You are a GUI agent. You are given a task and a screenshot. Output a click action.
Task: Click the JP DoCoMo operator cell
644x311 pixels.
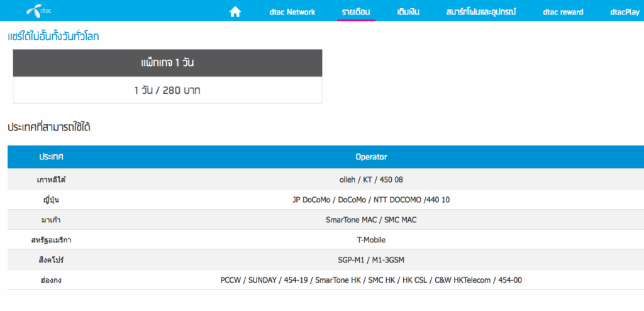pos(371,200)
